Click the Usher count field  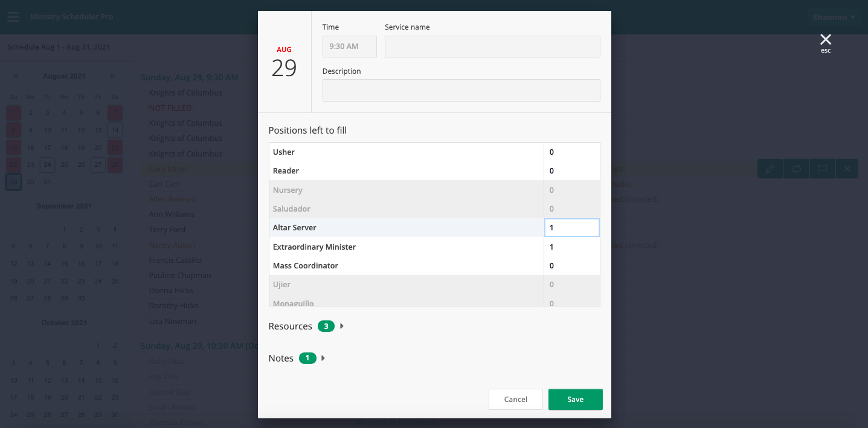point(571,152)
